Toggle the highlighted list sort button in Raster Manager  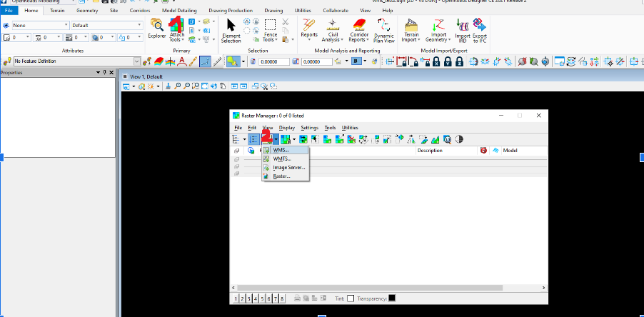pos(253,140)
